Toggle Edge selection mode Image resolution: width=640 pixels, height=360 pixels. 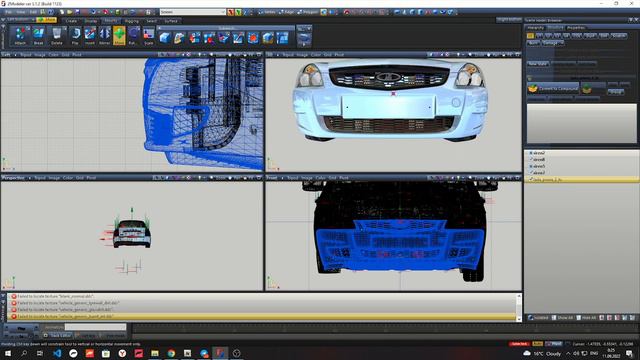pyautogui.click(x=287, y=12)
